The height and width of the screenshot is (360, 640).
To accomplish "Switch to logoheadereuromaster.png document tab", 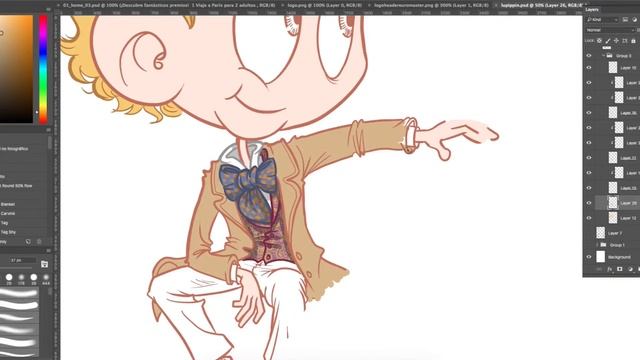I will [431, 5].
